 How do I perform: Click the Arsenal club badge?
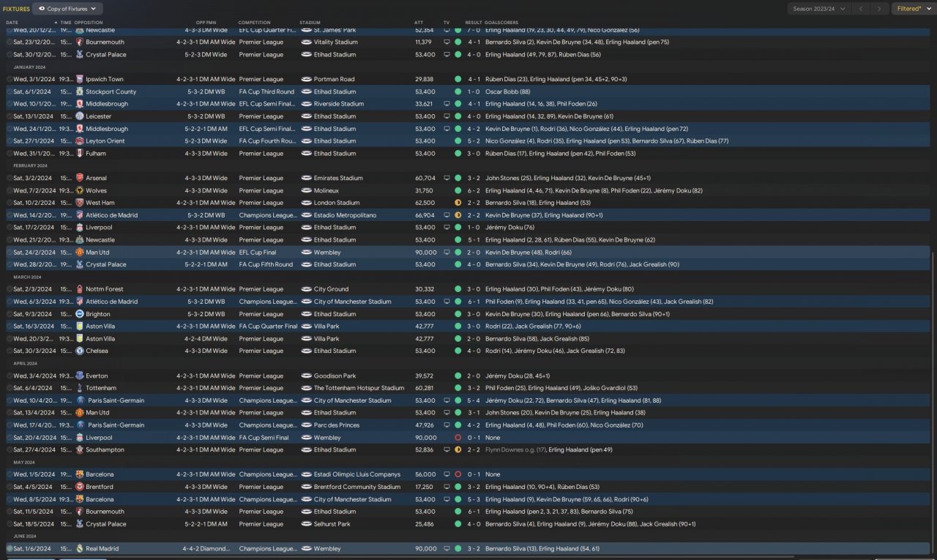tap(79, 178)
